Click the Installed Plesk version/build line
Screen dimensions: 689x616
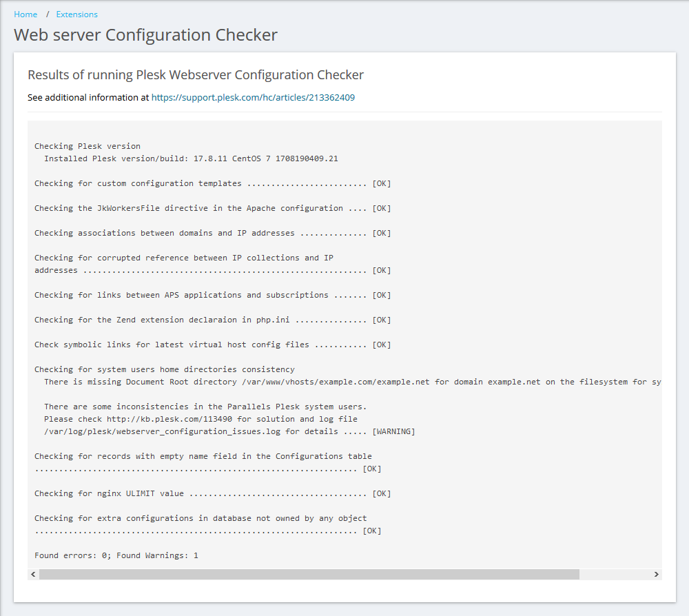(191, 159)
